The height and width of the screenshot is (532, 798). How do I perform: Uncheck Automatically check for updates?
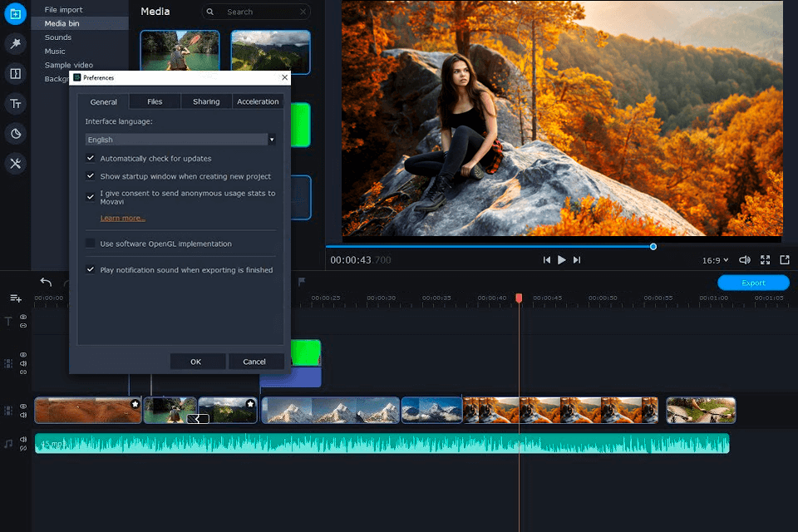pyautogui.click(x=91, y=158)
